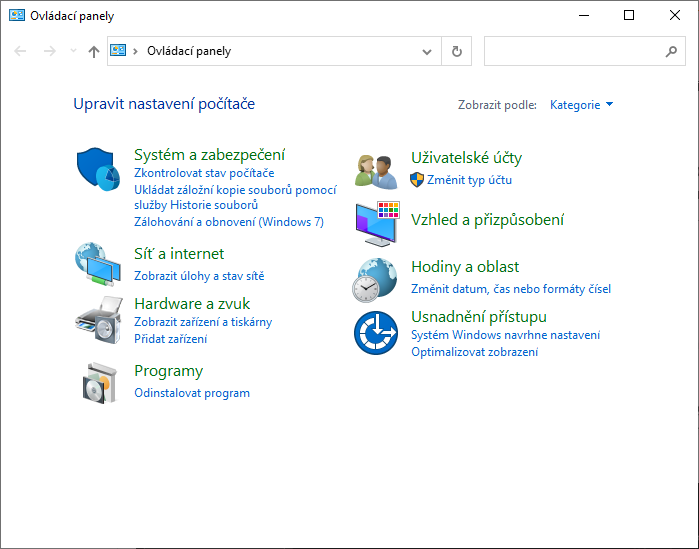Open the Hardware a zvuk printer icon
Image resolution: width=699 pixels, height=549 pixels.
click(99, 320)
